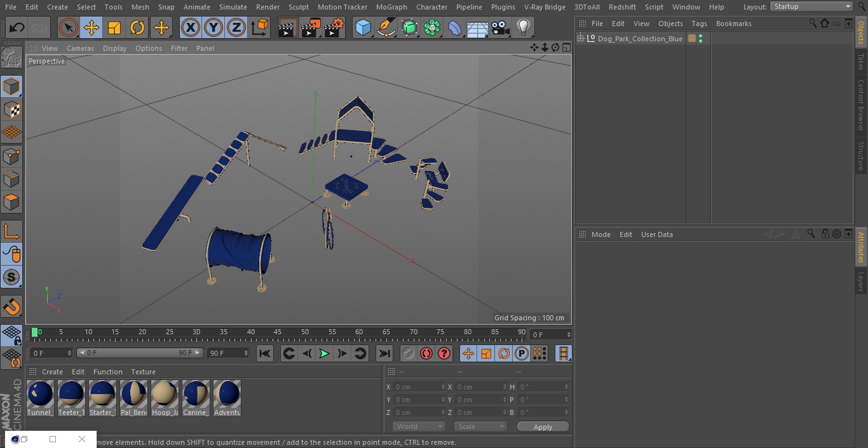Click Render View clapperboard icon
The image size is (868, 448).
click(288, 28)
